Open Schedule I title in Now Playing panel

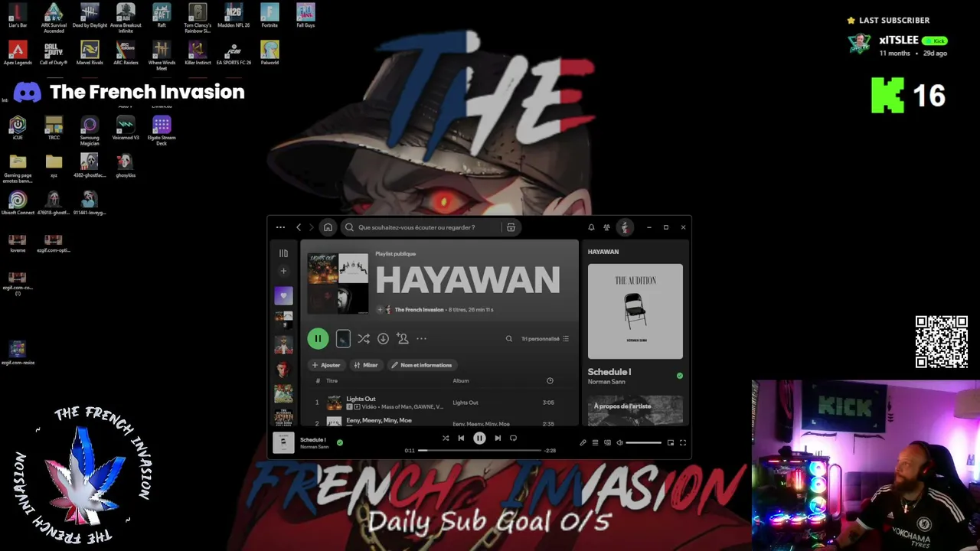[x=609, y=372]
